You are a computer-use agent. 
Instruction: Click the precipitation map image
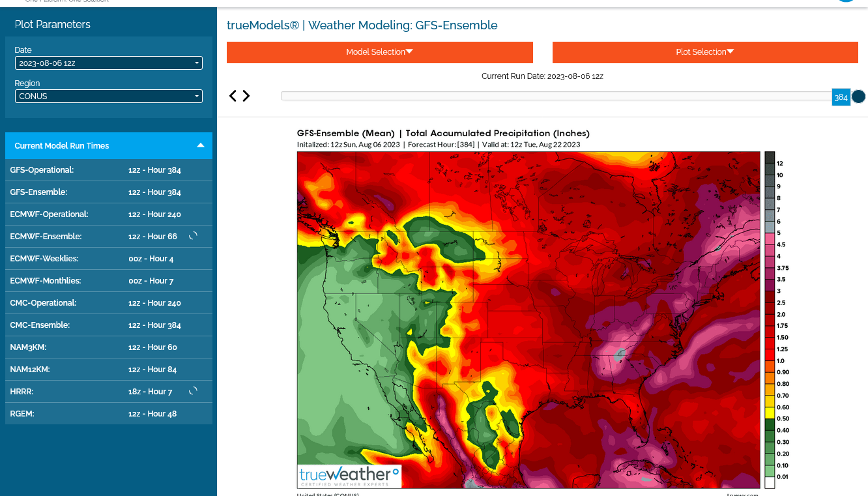(528, 320)
